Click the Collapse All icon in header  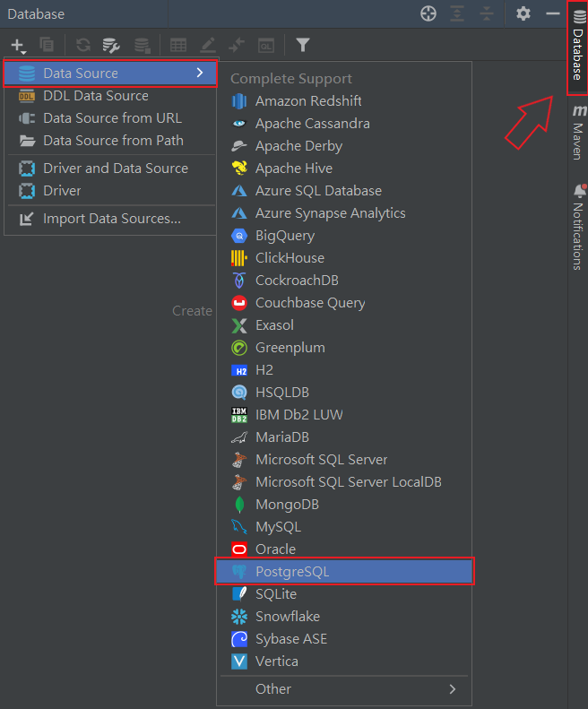point(486,13)
